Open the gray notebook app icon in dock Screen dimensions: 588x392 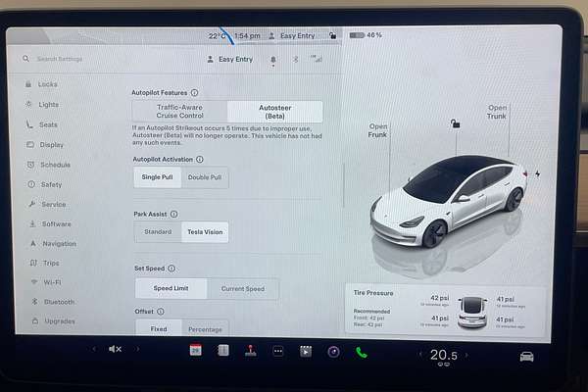(223, 351)
